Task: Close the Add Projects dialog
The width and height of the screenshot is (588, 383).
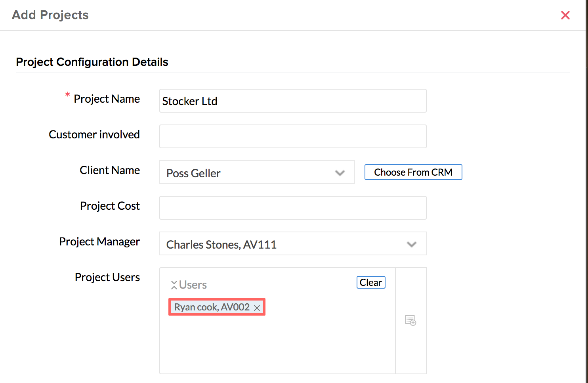Action: click(565, 15)
